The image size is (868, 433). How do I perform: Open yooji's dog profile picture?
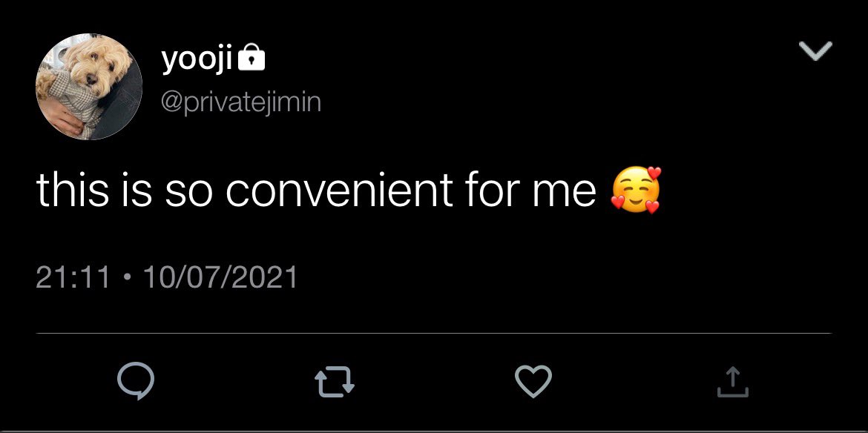pos(89,87)
